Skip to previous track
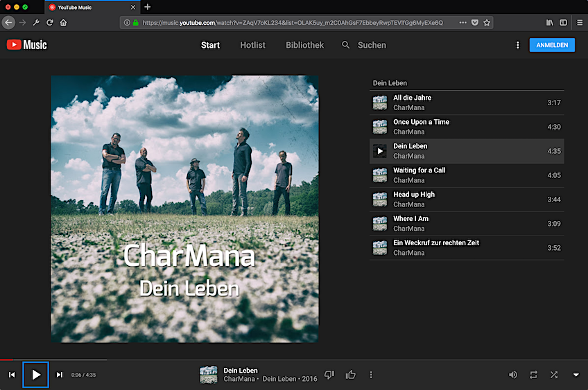The width and height of the screenshot is (588, 390). (x=12, y=375)
